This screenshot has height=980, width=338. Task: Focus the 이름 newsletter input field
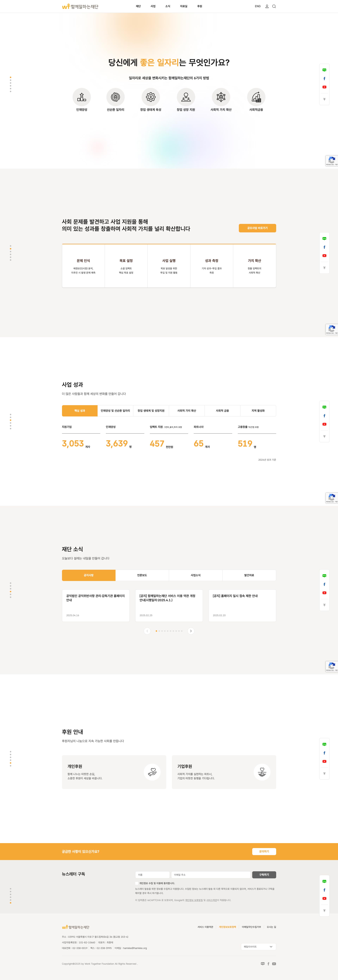click(x=153, y=875)
